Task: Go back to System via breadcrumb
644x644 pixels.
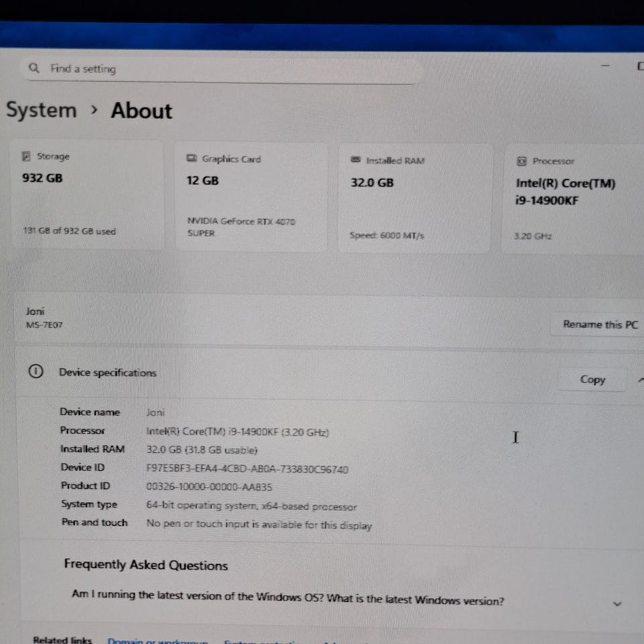Action: tap(42, 110)
